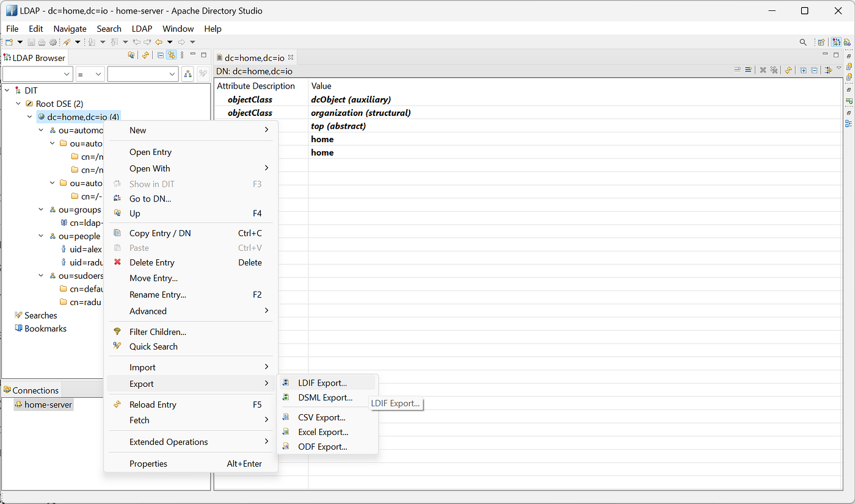The image size is (855, 504).
Task: Select the Connections tab
Action: [31, 391]
